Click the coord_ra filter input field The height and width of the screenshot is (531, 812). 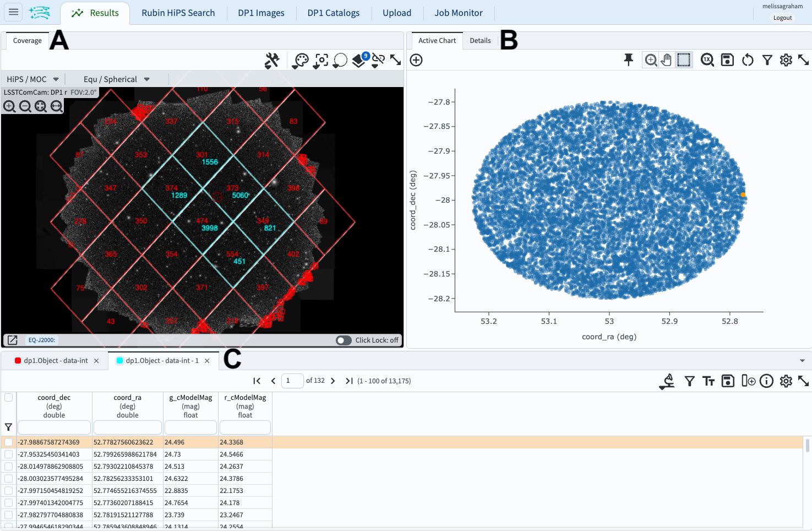(128, 427)
